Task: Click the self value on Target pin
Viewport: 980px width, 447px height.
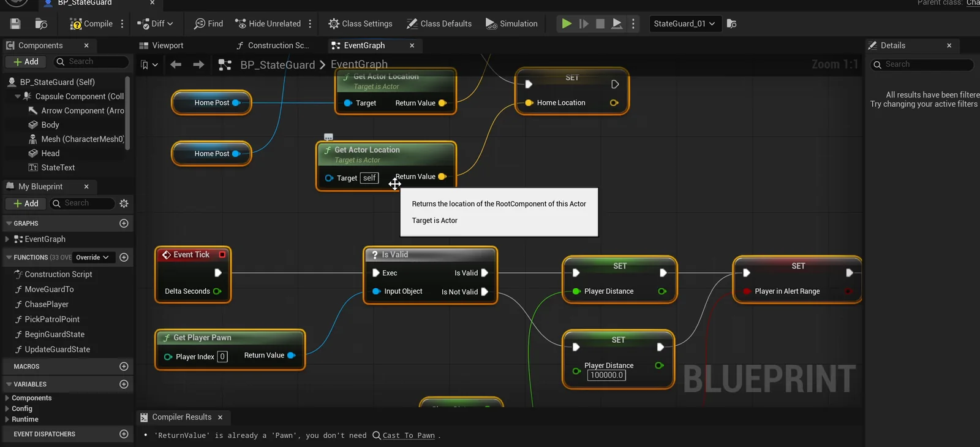Action: (x=369, y=178)
